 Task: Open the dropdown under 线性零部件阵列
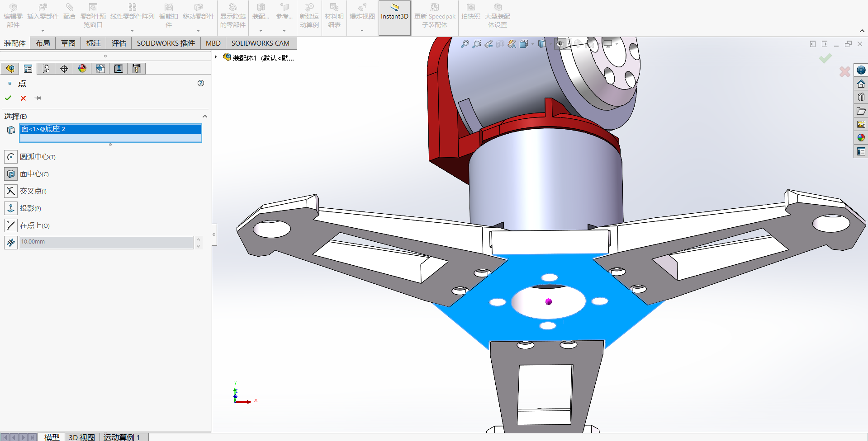[x=132, y=31]
